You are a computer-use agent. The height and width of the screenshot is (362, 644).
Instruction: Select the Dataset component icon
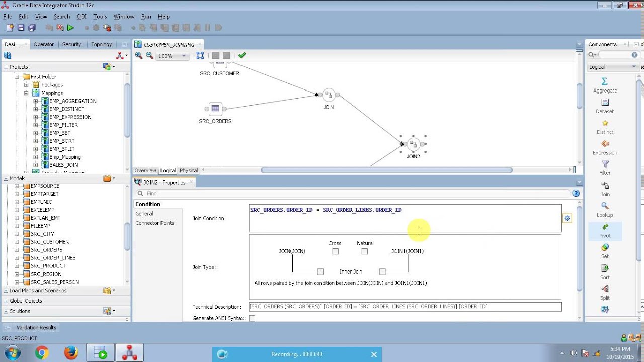(x=605, y=102)
